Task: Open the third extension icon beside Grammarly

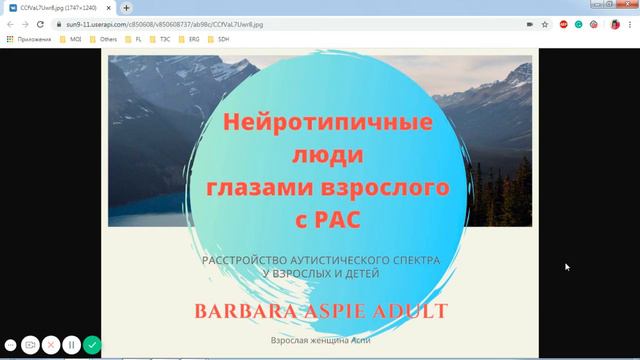Action: point(593,24)
